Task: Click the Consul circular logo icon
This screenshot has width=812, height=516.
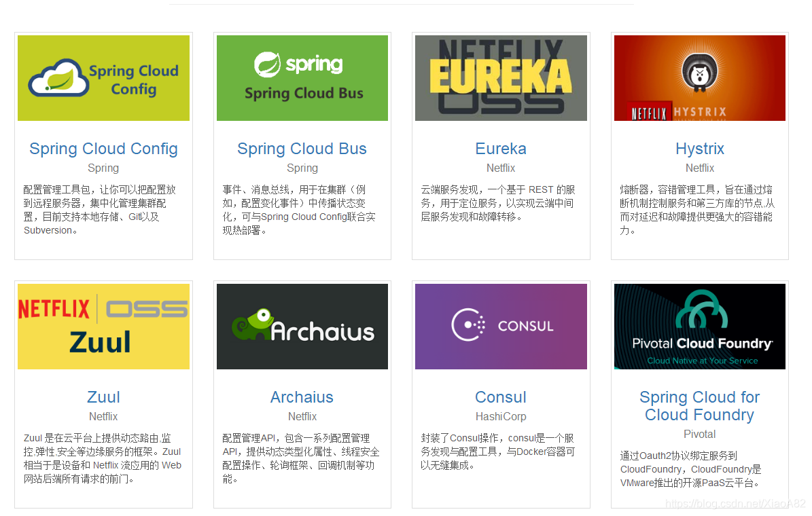Action: pos(468,325)
